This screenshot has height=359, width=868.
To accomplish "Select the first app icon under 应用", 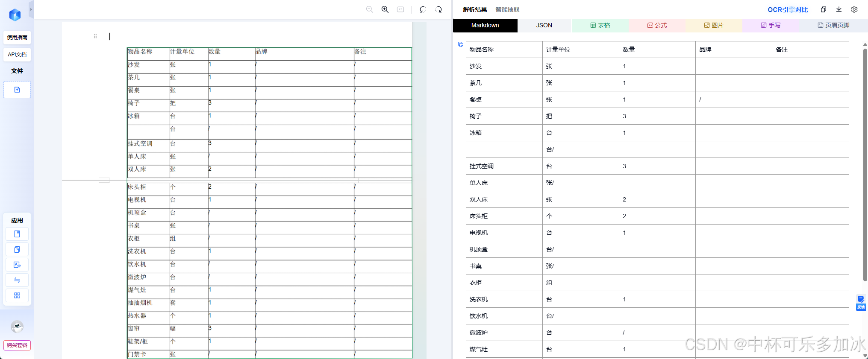I will pyautogui.click(x=17, y=234).
